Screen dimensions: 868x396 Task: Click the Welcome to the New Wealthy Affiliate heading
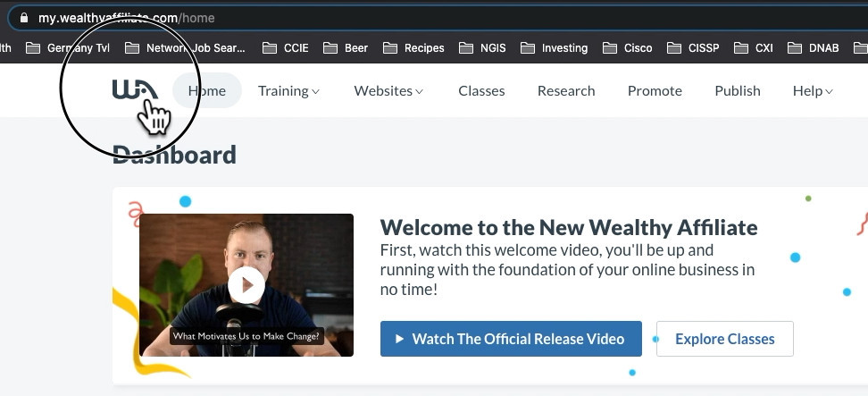click(569, 227)
